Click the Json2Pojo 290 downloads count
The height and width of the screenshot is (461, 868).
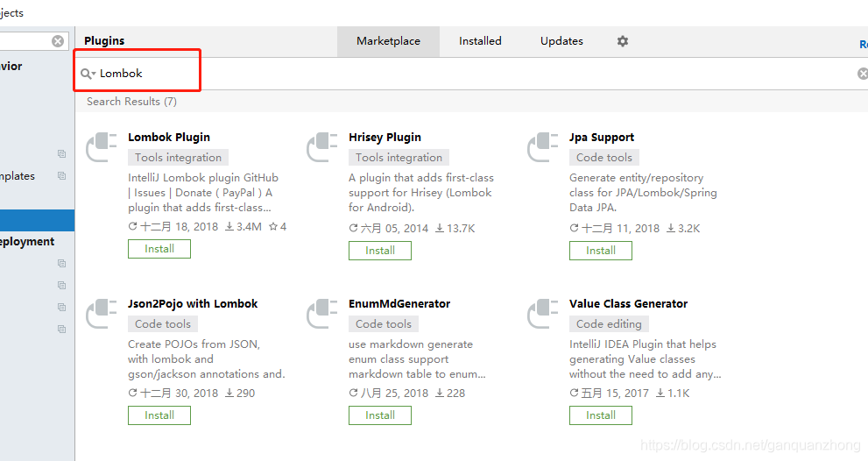[x=240, y=394]
